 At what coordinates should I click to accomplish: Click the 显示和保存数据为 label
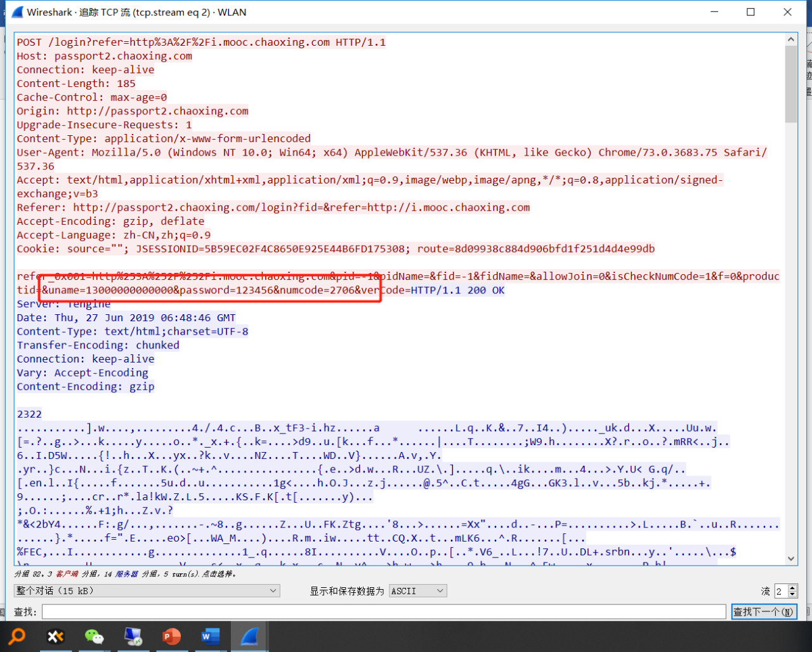click(x=347, y=591)
